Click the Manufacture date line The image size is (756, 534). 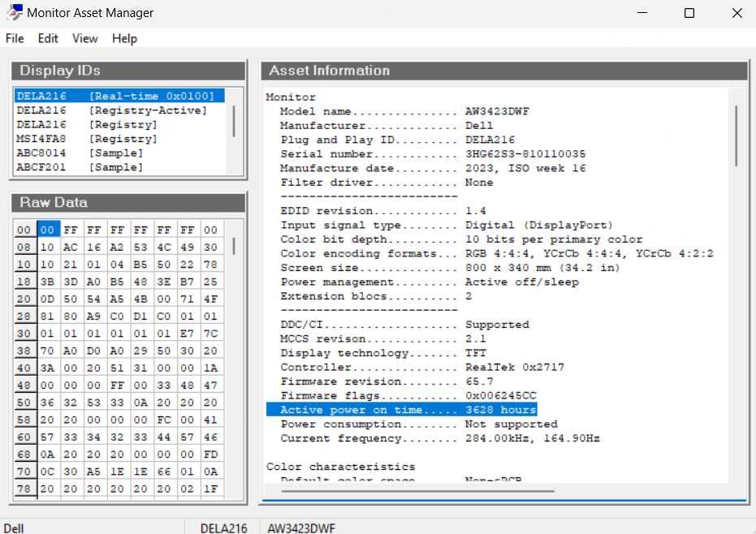(433, 168)
